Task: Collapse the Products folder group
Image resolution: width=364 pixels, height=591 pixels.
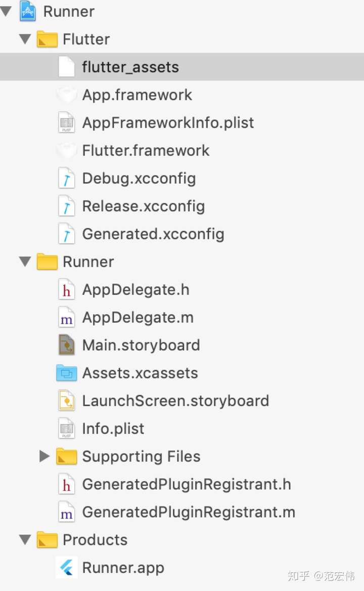Action: tap(25, 540)
